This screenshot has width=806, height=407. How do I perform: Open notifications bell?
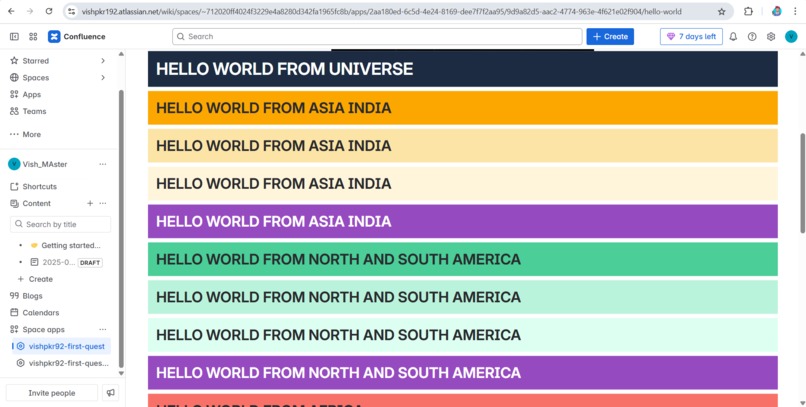tap(734, 36)
